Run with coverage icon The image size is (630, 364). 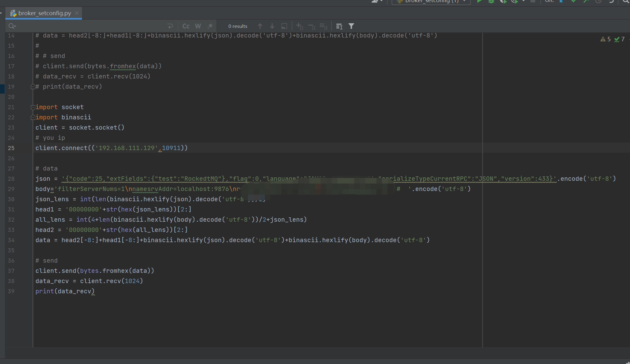point(503,1)
